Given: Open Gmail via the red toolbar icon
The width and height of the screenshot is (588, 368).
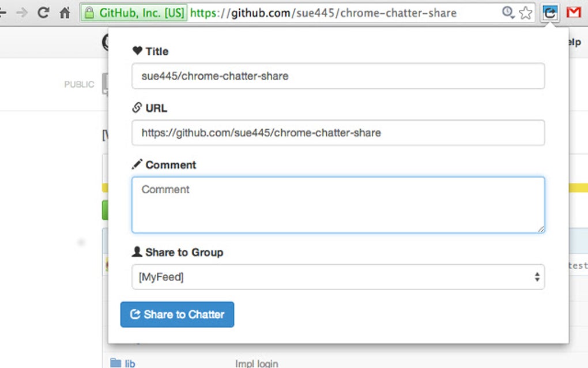Looking at the screenshot, I should coord(574,12).
